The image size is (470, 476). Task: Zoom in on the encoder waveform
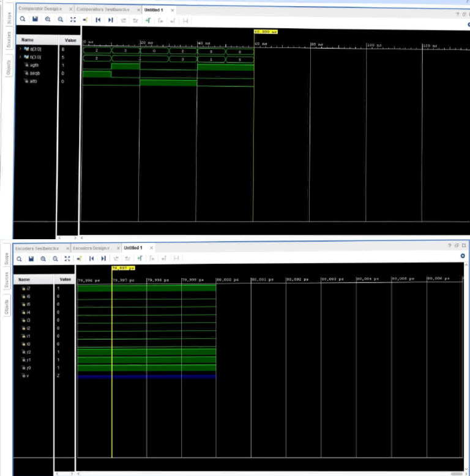pos(43,259)
